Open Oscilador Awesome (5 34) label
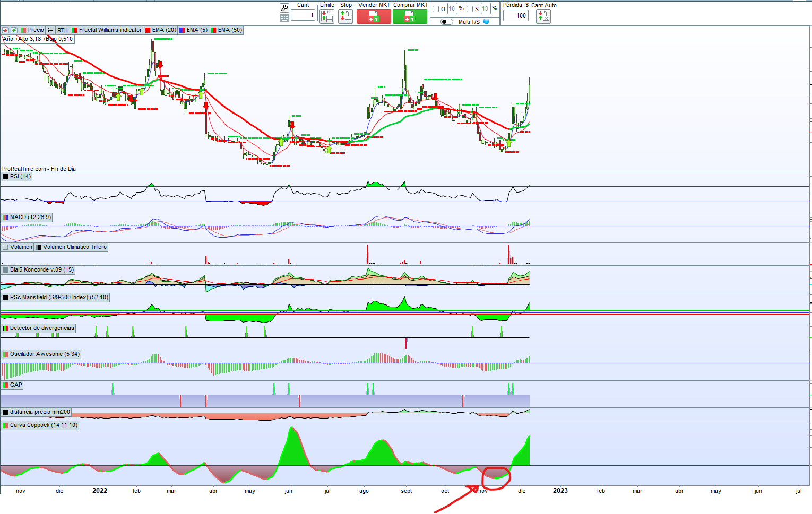Viewport: 812px width, 514px height. click(45, 354)
